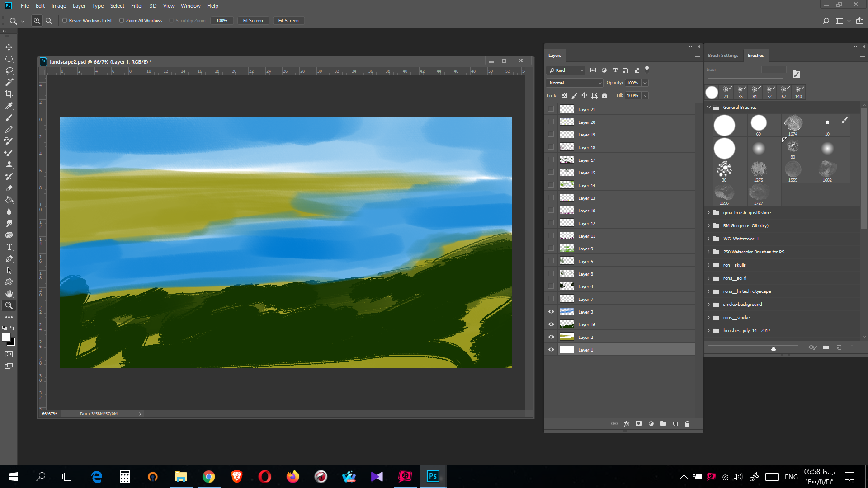This screenshot has width=868, height=488.
Task: Show Layer 4 visibility box
Action: [551, 286]
